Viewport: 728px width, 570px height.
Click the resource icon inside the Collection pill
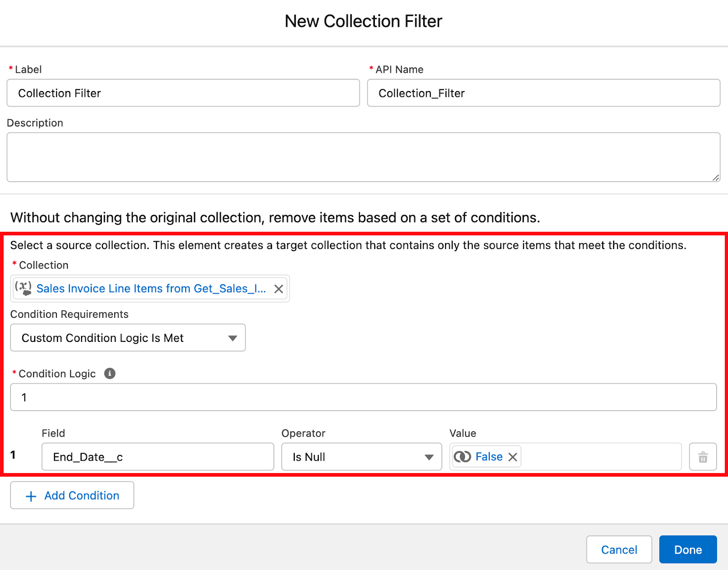pos(24,288)
